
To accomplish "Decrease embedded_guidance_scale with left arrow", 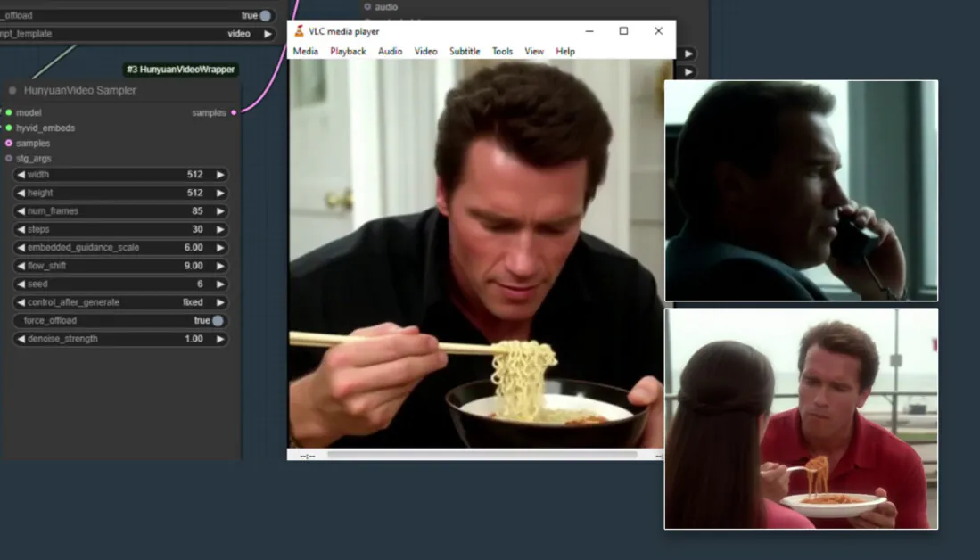I will (21, 248).
